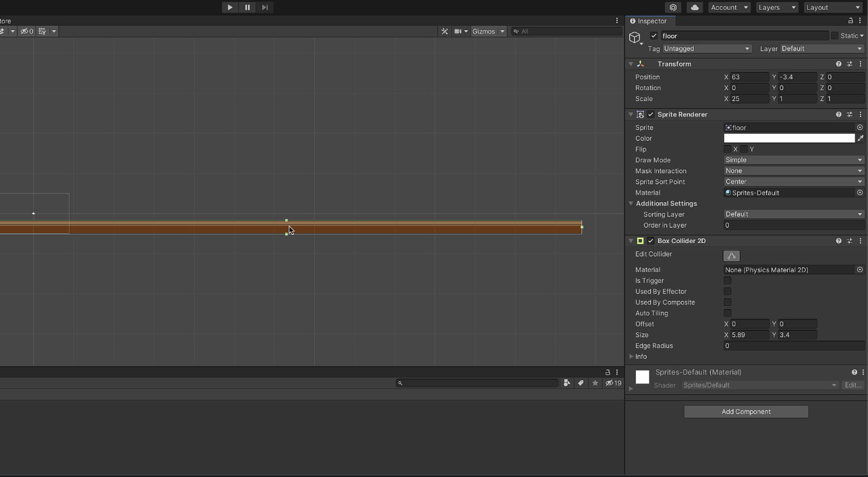The image size is (868, 477).
Task: Toggle the Gizmos button
Action: coord(484,31)
